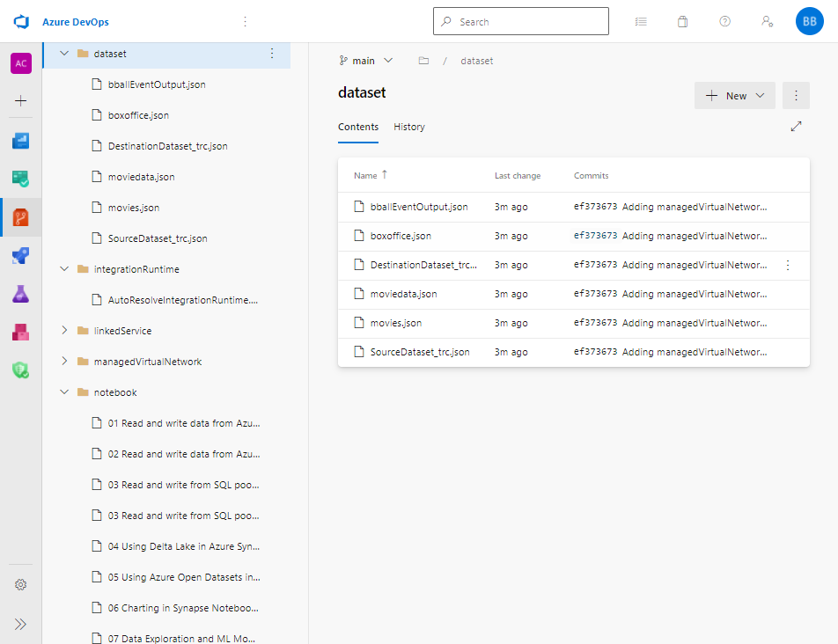The image size is (838, 644).
Task: Open commit ef373673 on movies.json row
Action: click(595, 323)
